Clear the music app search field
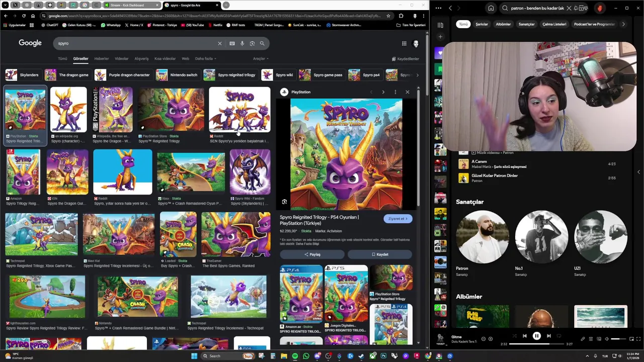Viewport: 644px width, 362px height. tap(569, 8)
